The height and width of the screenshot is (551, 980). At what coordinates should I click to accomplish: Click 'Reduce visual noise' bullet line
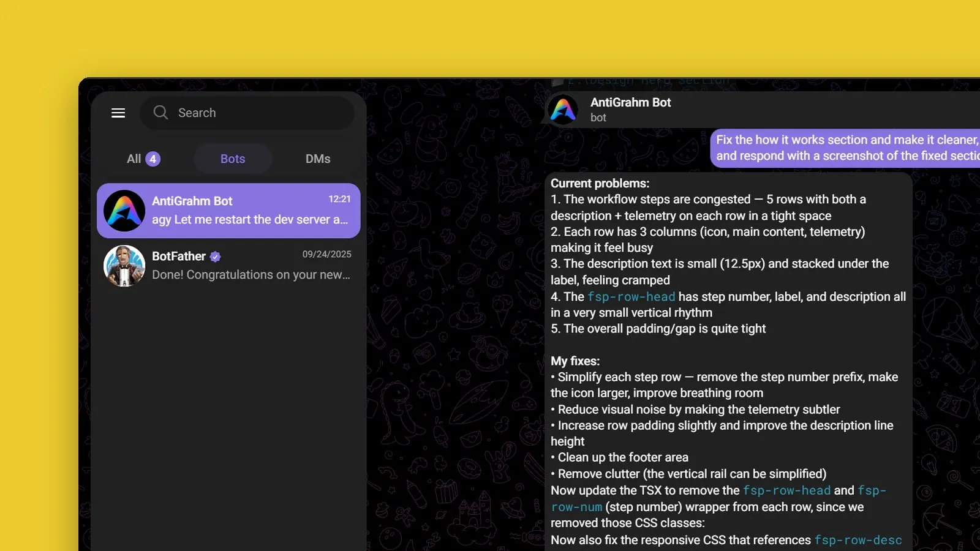695,410
